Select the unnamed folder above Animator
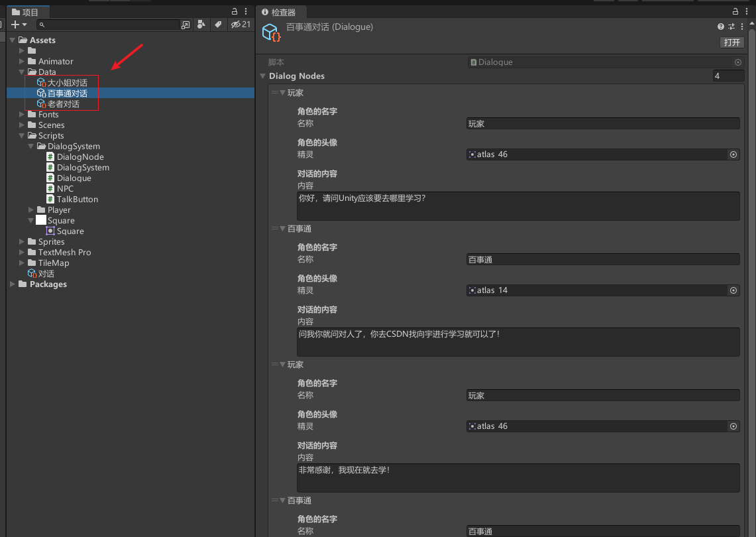This screenshot has width=756, height=537. point(32,50)
